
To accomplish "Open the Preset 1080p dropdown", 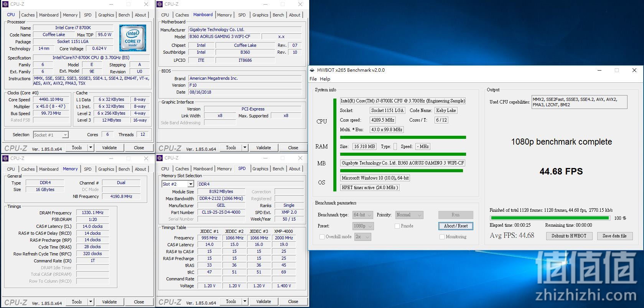I will tap(363, 226).
